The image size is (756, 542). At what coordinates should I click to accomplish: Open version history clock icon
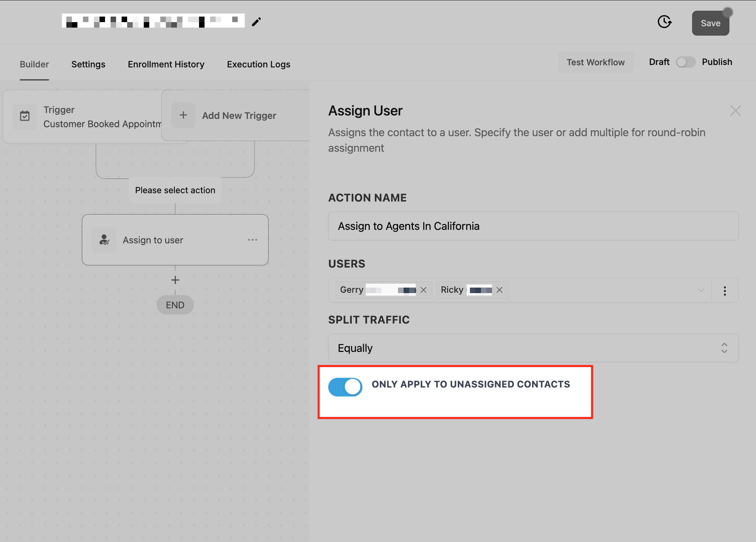coord(664,22)
